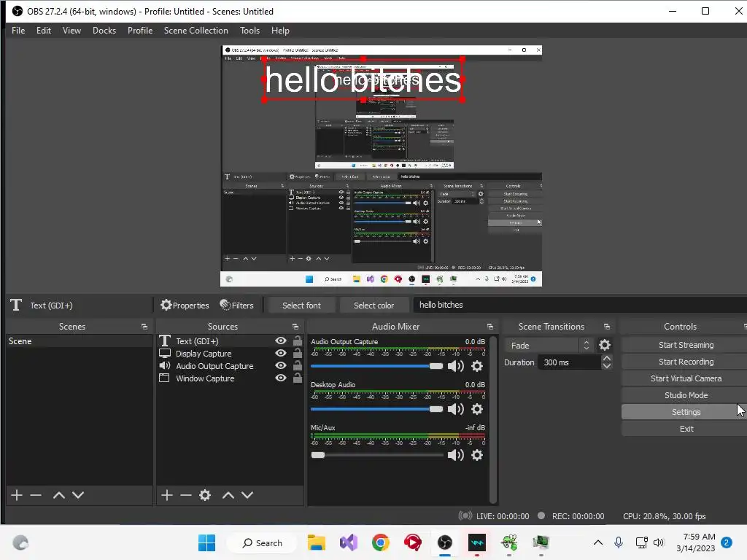Remove selected source with minus icon

click(186, 495)
